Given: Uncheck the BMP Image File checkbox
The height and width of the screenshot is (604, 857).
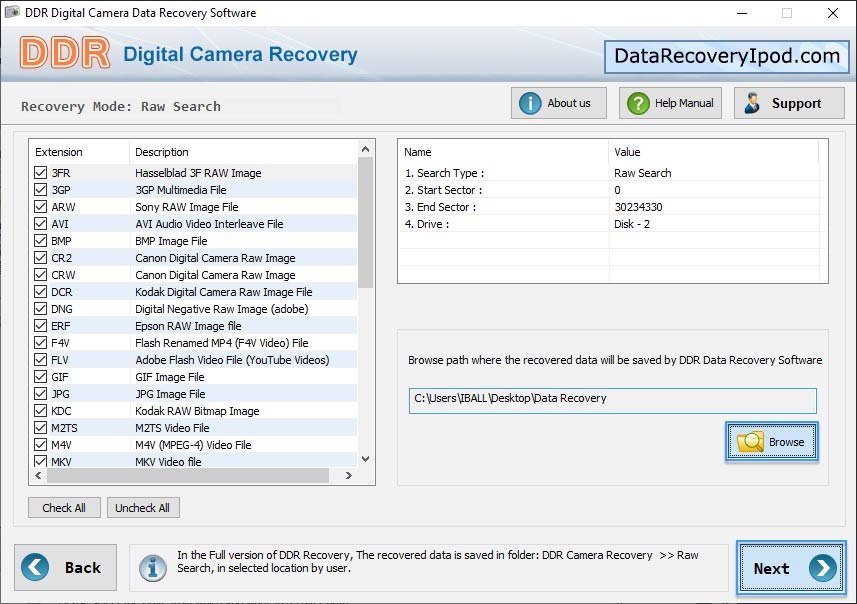Looking at the screenshot, I should click(40, 241).
